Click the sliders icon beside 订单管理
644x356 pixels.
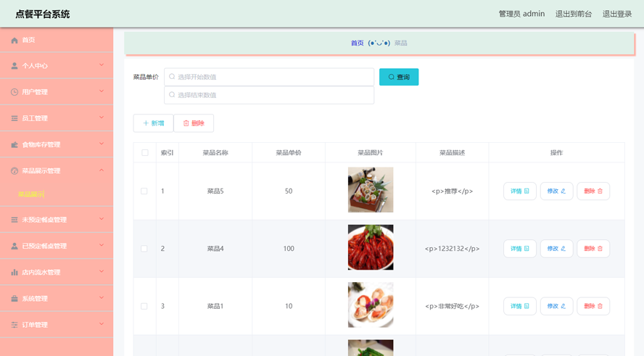15,325
